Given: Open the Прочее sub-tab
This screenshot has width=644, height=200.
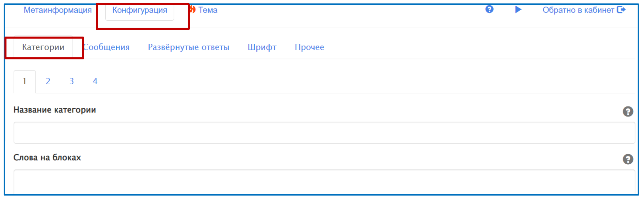Looking at the screenshot, I should pyautogui.click(x=309, y=47).
